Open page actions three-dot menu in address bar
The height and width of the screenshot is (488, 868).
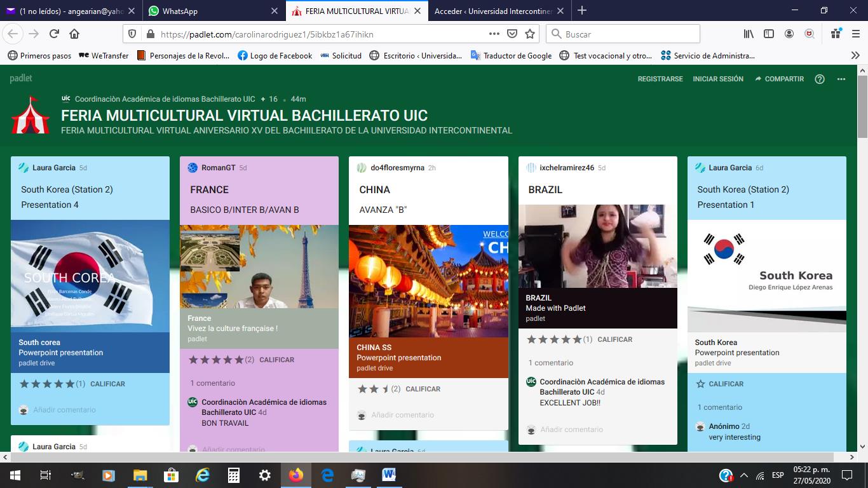(494, 34)
